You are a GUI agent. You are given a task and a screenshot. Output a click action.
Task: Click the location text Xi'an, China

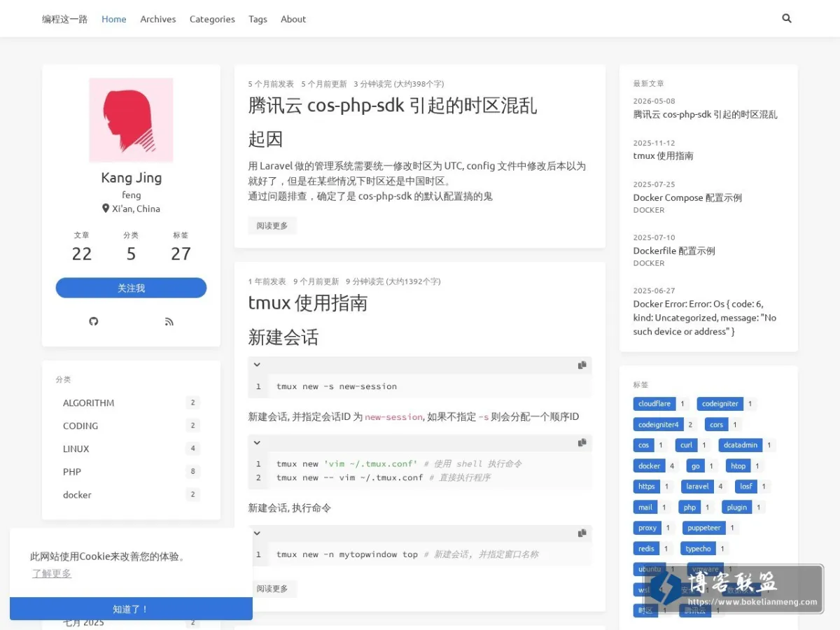click(x=136, y=209)
